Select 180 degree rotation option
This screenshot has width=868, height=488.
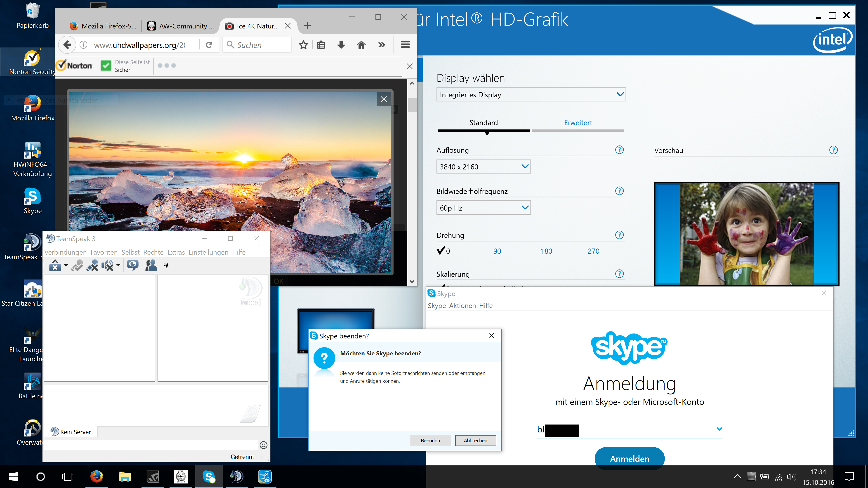tap(546, 251)
